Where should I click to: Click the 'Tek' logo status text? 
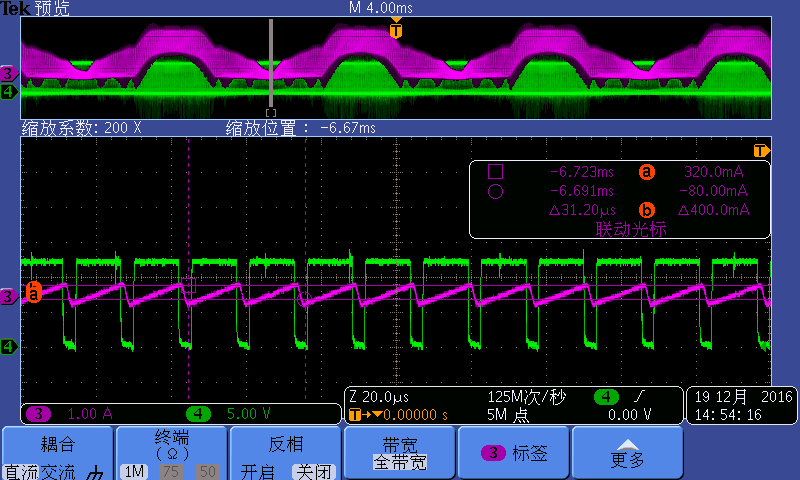[x=16, y=8]
